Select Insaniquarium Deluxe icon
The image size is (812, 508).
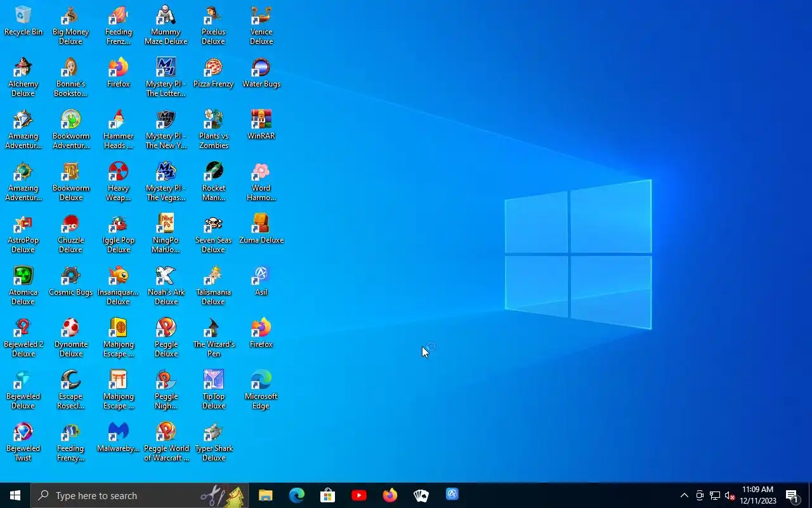tap(119, 286)
